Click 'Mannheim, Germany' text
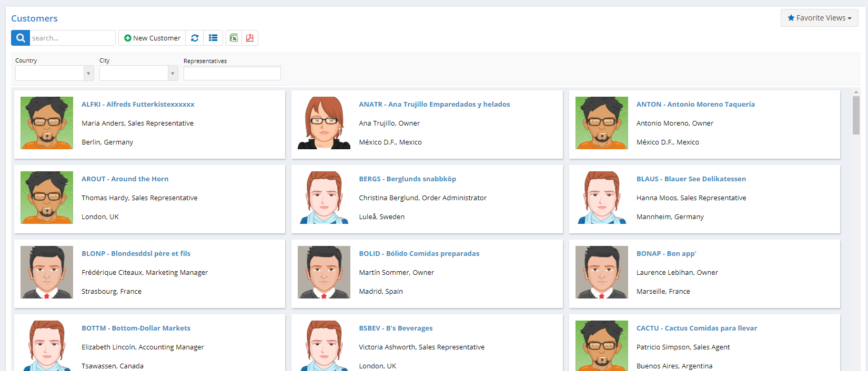Image resolution: width=868 pixels, height=371 pixels. (670, 217)
